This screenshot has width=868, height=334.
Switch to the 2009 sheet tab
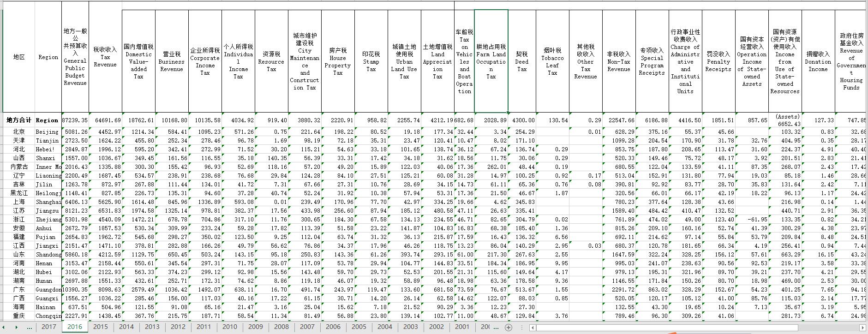point(255,327)
